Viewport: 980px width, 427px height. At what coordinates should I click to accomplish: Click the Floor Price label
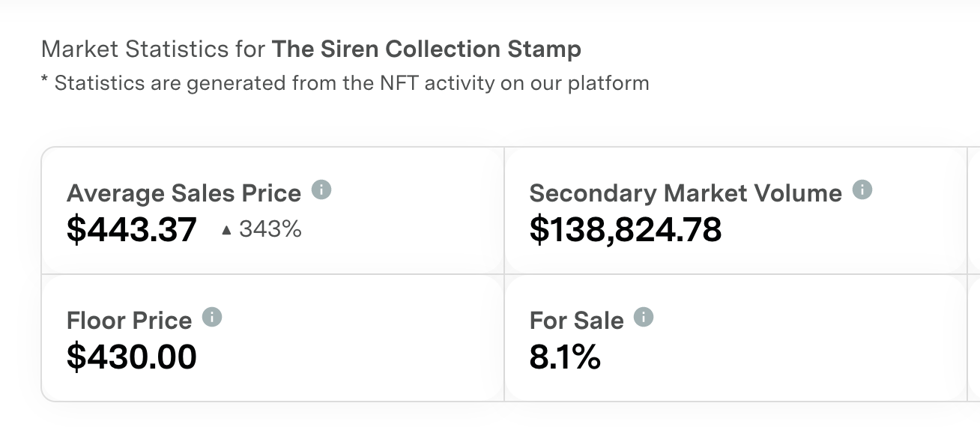click(x=129, y=321)
